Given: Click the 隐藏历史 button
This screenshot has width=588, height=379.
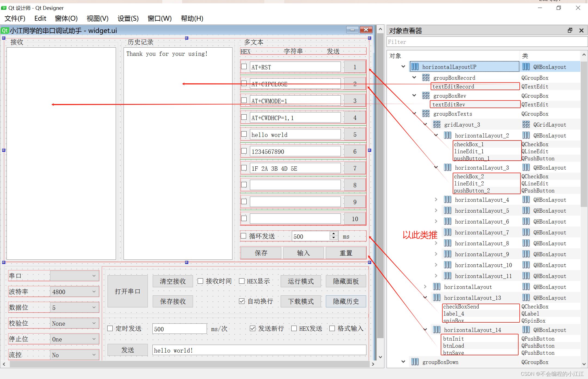Looking at the screenshot, I should pyautogui.click(x=346, y=301).
